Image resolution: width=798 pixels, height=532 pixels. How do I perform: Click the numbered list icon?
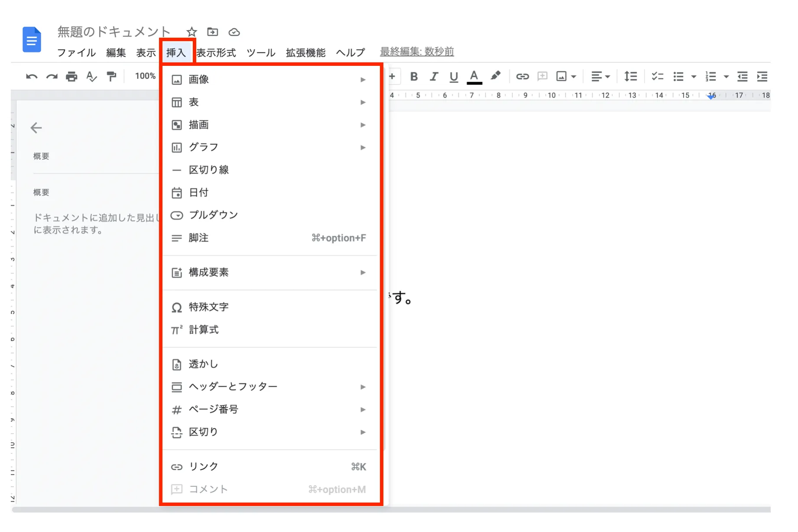pyautogui.click(x=710, y=77)
